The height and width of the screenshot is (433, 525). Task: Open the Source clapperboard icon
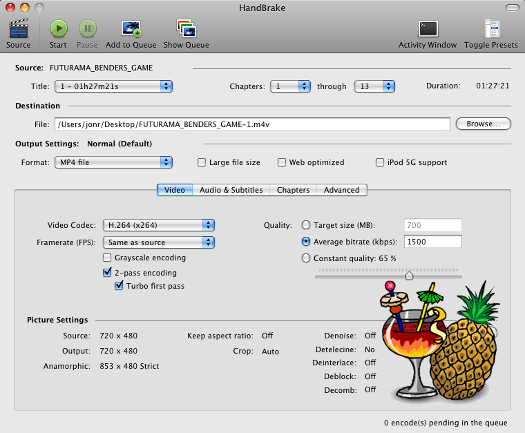18,28
